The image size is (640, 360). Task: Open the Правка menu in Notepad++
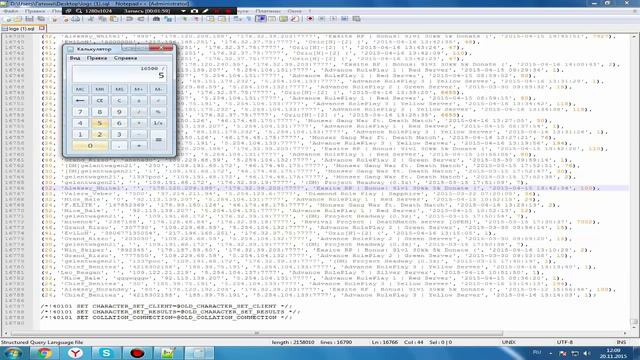point(35,11)
